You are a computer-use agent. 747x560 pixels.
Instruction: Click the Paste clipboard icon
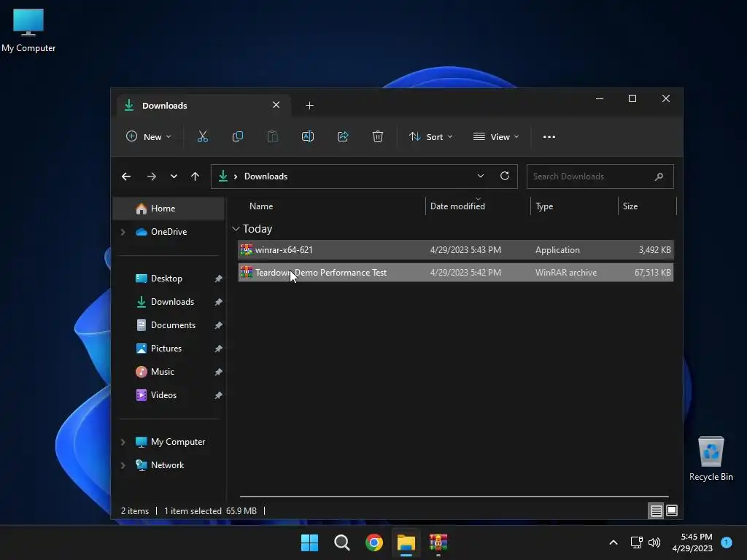273,136
